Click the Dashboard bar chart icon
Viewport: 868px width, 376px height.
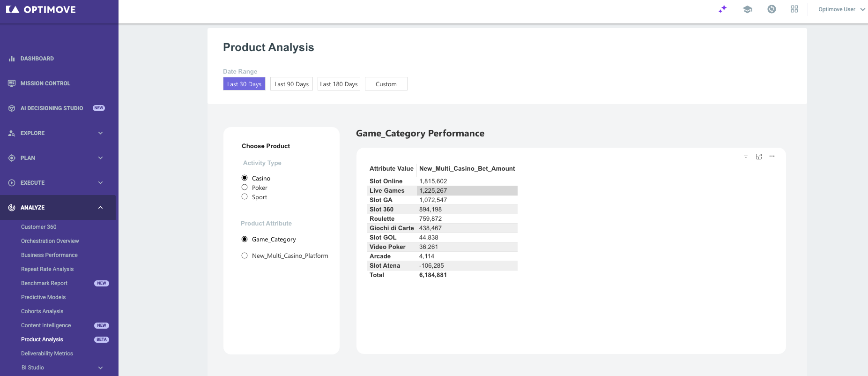click(12, 59)
